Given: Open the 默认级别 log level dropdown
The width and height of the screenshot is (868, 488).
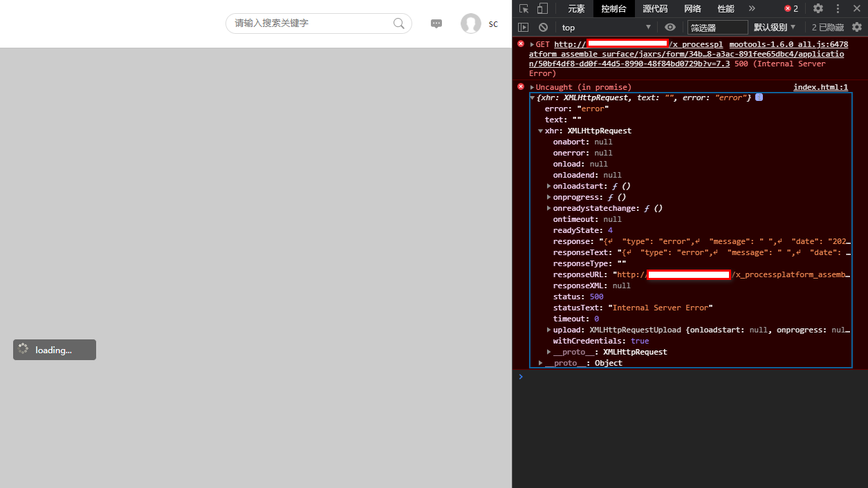Looking at the screenshot, I should [x=775, y=28].
